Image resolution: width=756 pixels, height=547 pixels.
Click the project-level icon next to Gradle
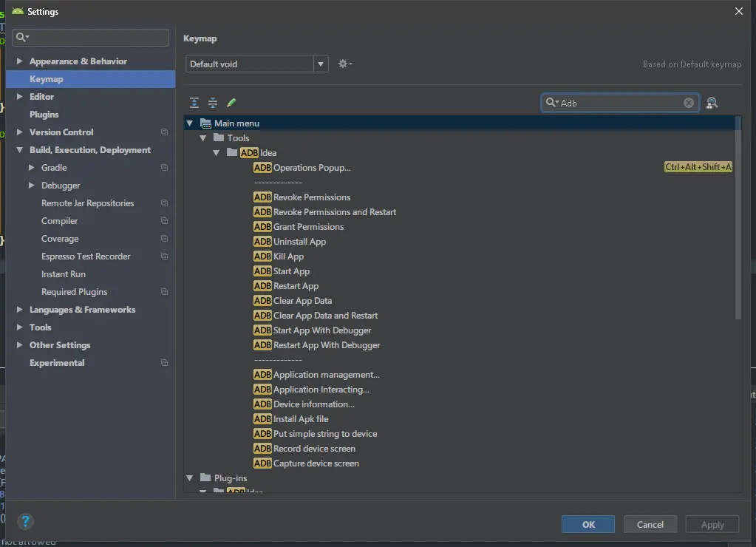(164, 167)
